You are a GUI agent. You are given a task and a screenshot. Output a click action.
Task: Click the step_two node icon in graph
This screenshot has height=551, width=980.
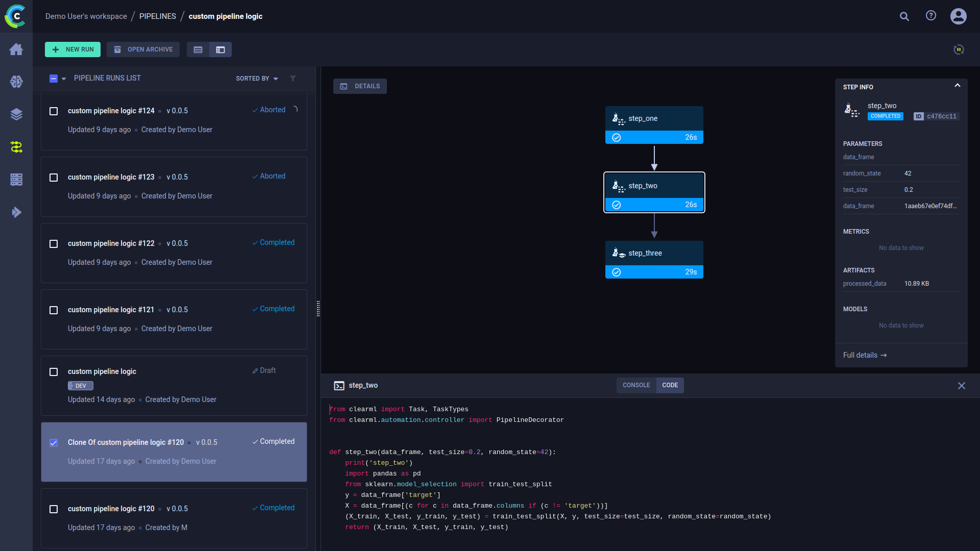click(x=619, y=186)
